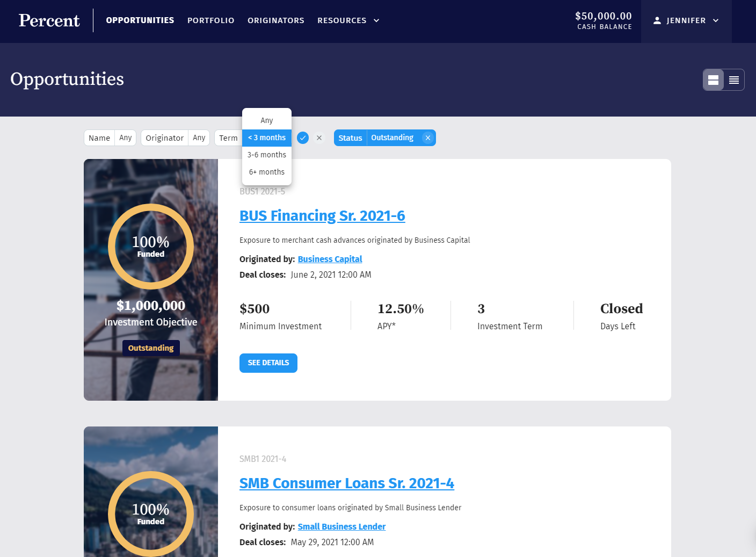Remove the Outstanding status filter
Image resolution: width=756 pixels, height=557 pixels.
(x=428, y=138)
